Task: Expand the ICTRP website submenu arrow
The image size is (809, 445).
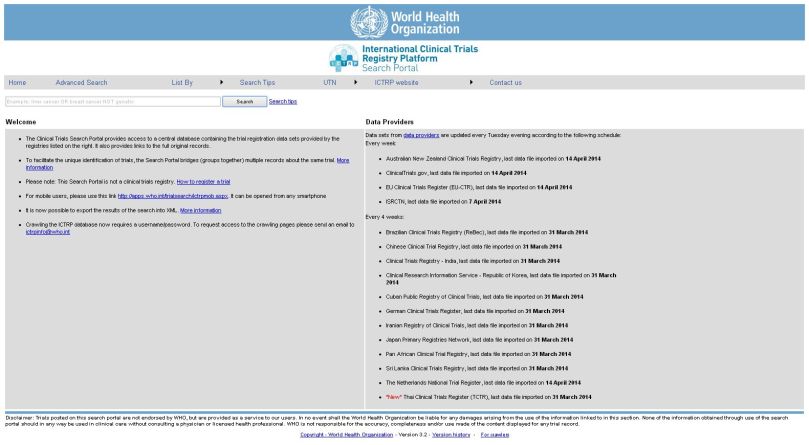Action: (471, 82)
